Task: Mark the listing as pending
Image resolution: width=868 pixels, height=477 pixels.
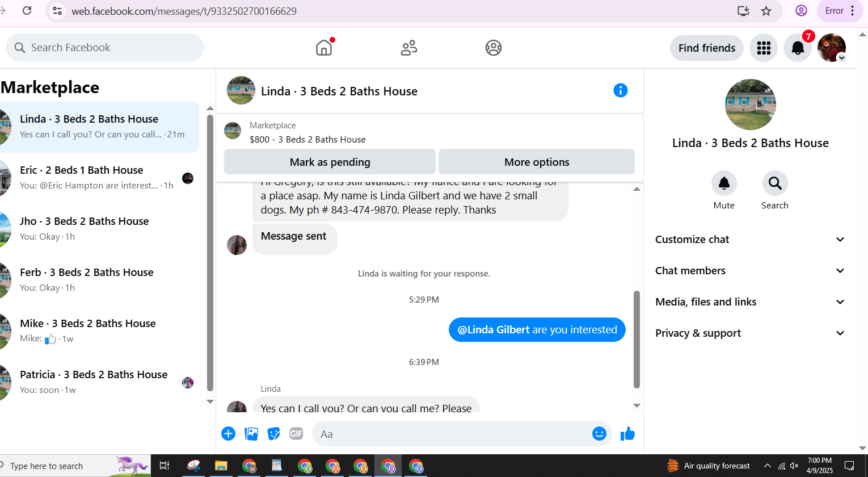Action: [330, 162]
